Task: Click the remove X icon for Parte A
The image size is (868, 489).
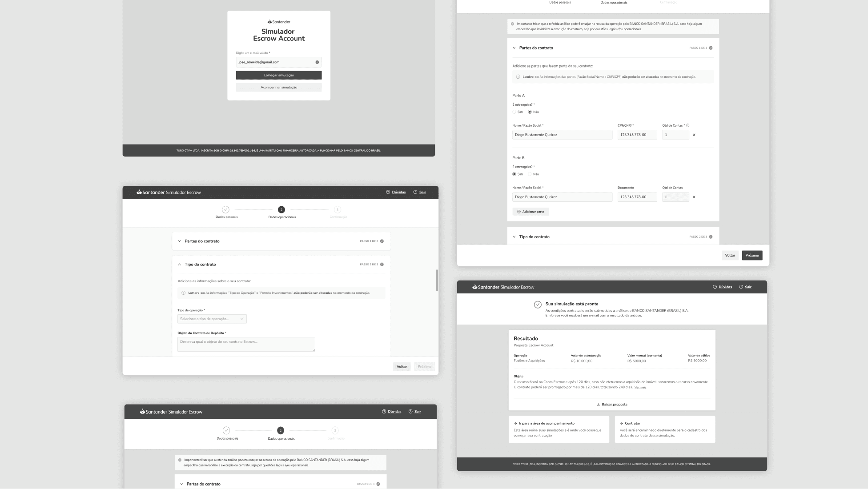Action: pos(694,135)
